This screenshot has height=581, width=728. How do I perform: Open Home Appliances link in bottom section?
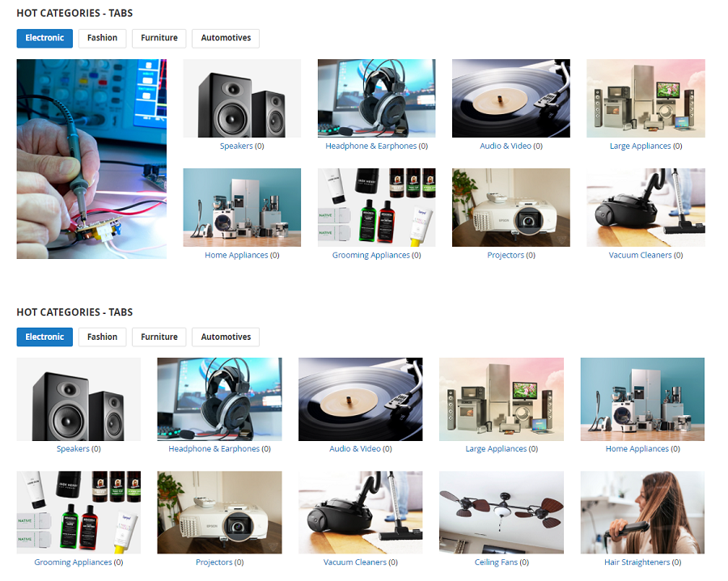point(637,448)
